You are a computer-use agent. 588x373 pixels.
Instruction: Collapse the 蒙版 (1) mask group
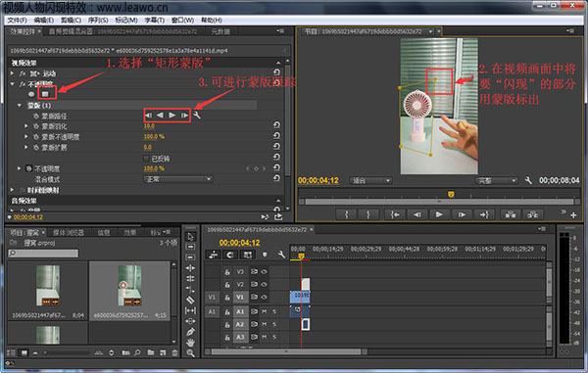20,106
